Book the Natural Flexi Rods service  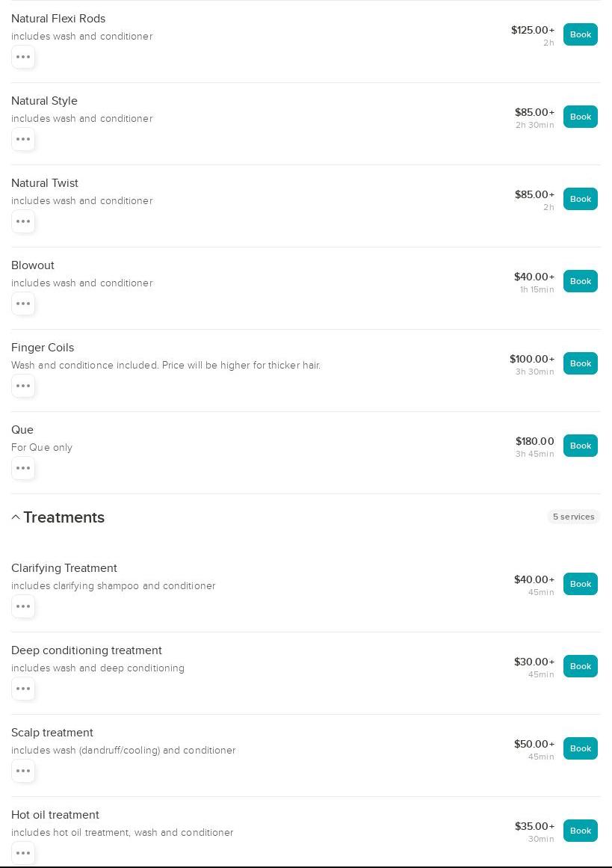(x=580, y=34)
